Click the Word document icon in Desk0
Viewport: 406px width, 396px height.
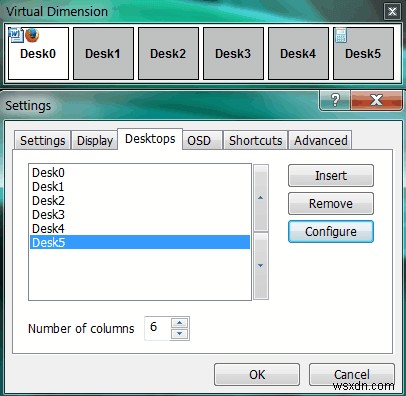click(x=15, y=35)
